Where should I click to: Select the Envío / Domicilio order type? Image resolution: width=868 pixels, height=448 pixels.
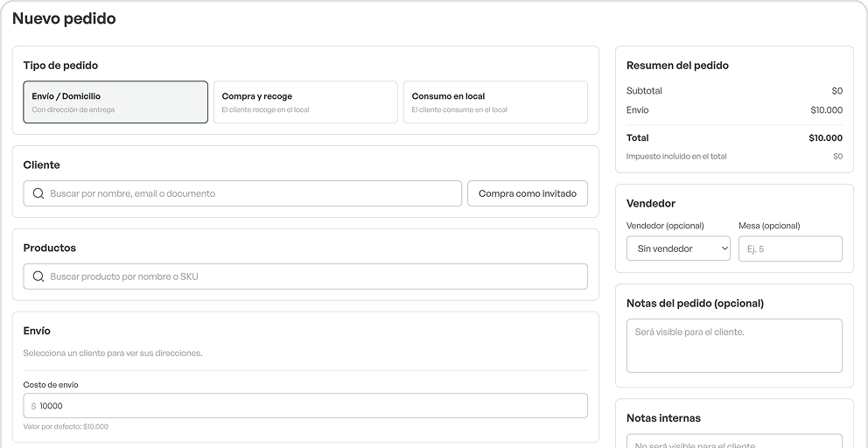point(115,102)
